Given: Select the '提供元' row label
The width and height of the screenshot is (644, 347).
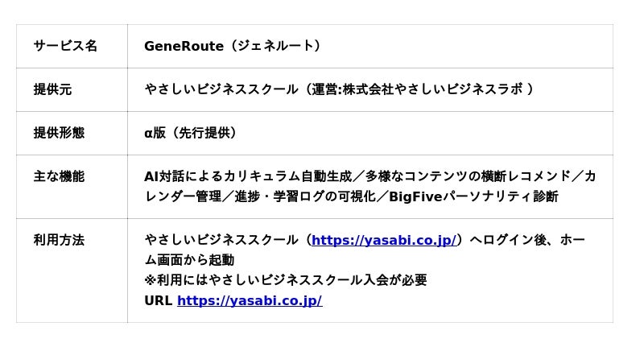Looking at the screenshot, I should [52, 89].
